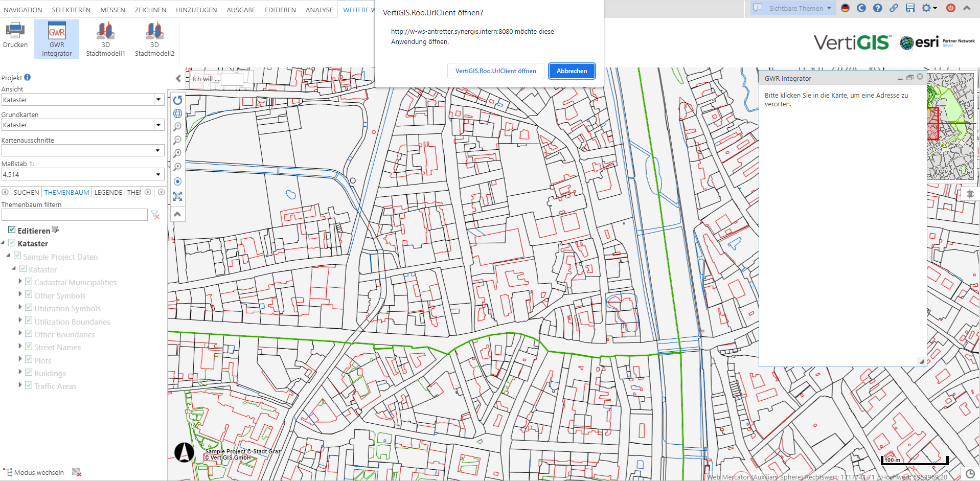This screenshot has width=980, height=481.
Task: Uncheck the Traffic Areas layer
Action: [29, 385]
